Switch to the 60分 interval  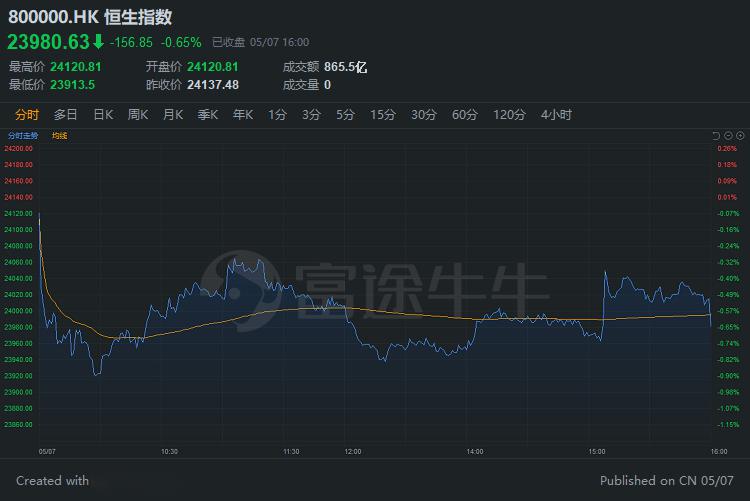click(465, 114)
